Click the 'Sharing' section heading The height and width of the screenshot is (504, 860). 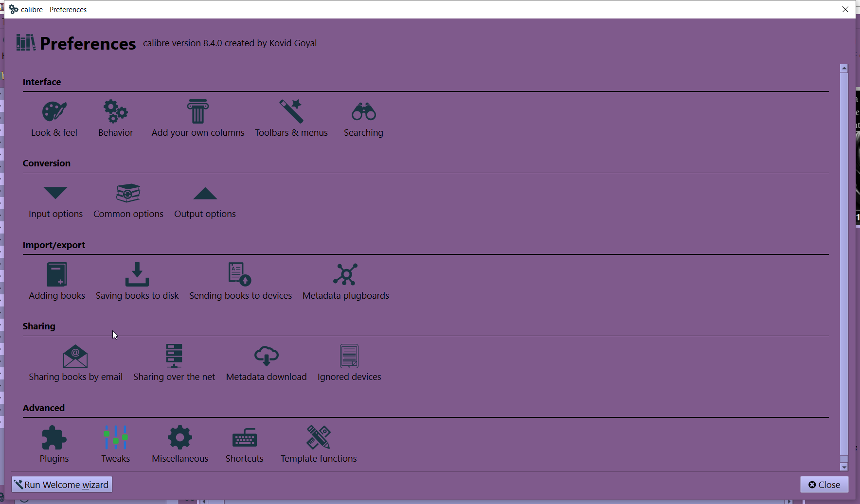pyautogui.click(x=39, y=326)
